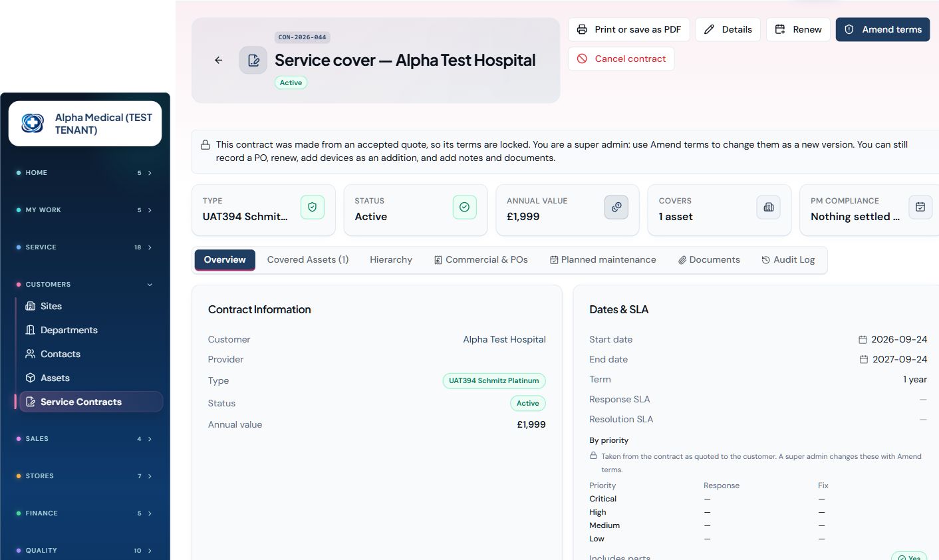Expand the MY WORK sidebar section
Screen dimensions: 939x560
85,210
